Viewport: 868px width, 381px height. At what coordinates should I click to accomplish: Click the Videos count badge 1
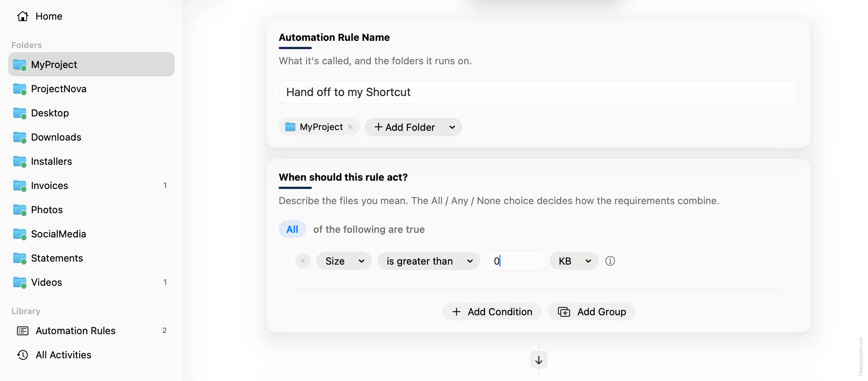(x=165, y=282)
